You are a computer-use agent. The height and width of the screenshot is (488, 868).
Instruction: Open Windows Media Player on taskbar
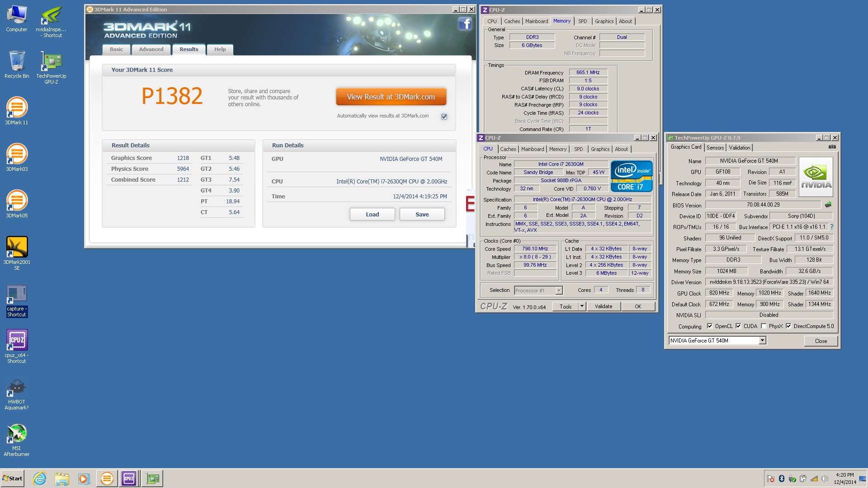84,479
